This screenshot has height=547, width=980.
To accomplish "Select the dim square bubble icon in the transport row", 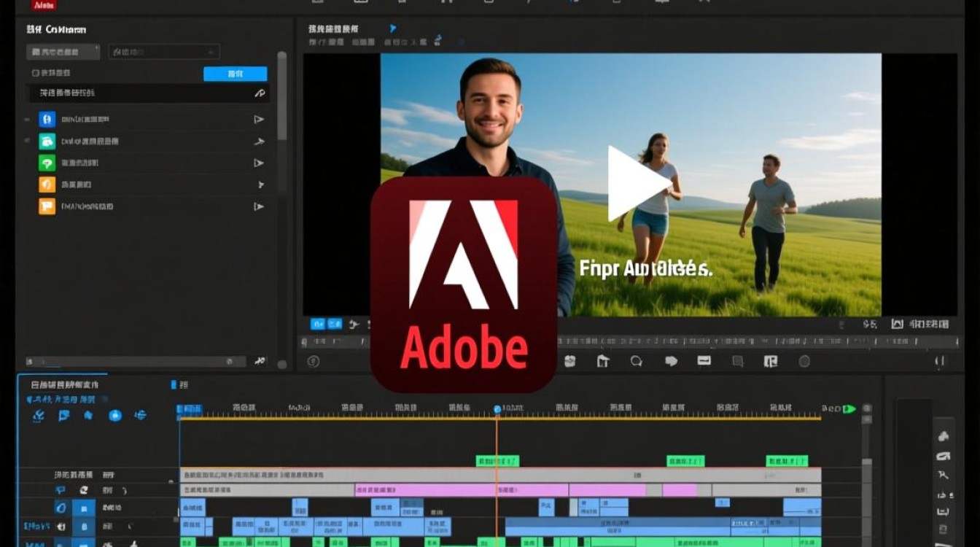I will 737,361.
